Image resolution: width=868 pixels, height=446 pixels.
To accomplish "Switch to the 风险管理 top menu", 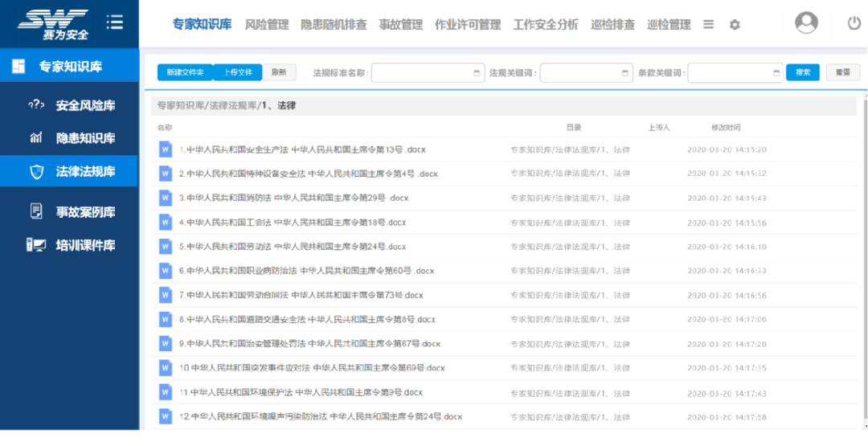I will coord(266,25).
